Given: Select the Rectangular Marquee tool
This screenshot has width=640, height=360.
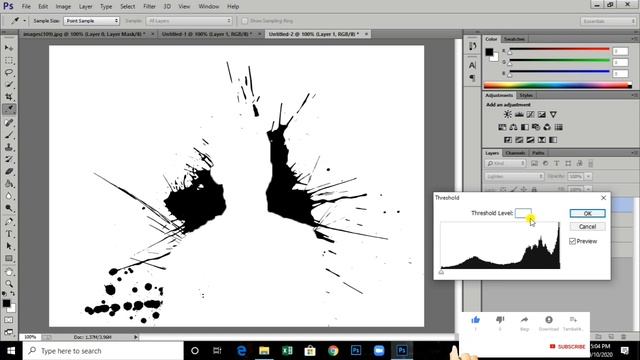Looking at the screenshot, I should pos(9,60).
